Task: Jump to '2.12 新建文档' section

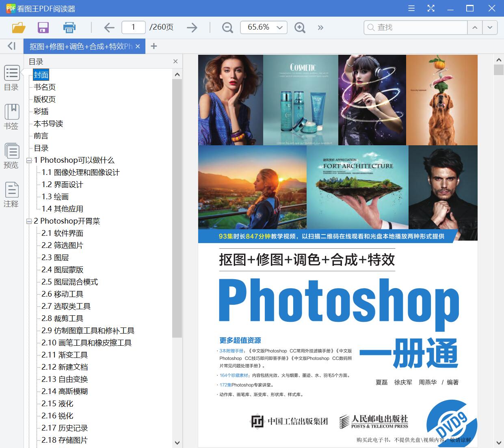Action: point(65,367)
